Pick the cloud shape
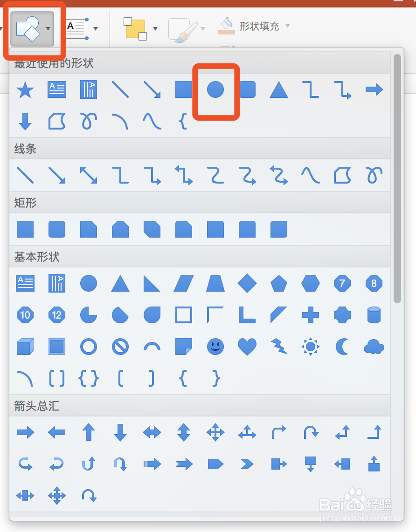This screenshot has height=532, width=416. coord(374,347)
